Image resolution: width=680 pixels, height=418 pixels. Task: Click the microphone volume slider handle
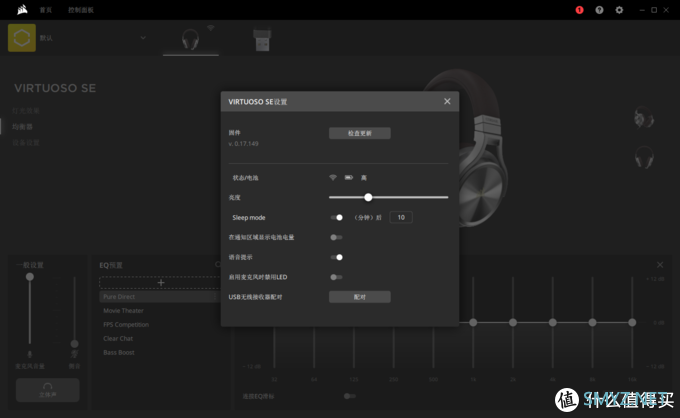click(x=29, y=277)
